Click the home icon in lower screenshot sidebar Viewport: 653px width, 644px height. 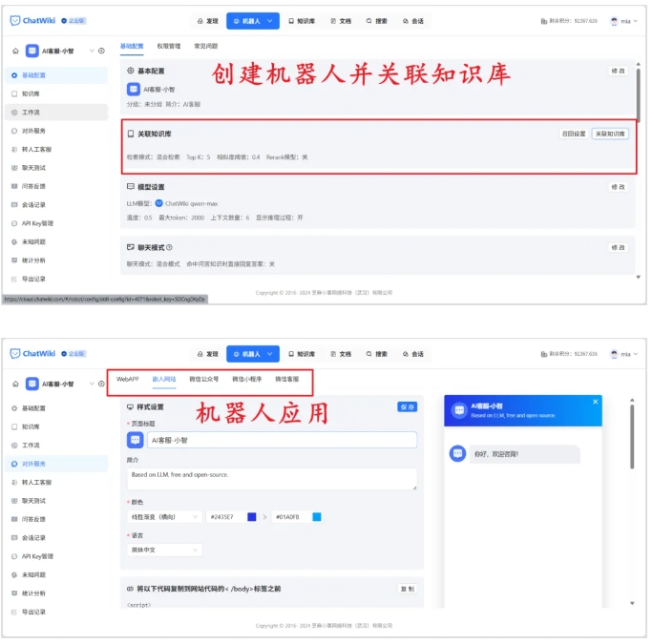[x=15, y=384]
